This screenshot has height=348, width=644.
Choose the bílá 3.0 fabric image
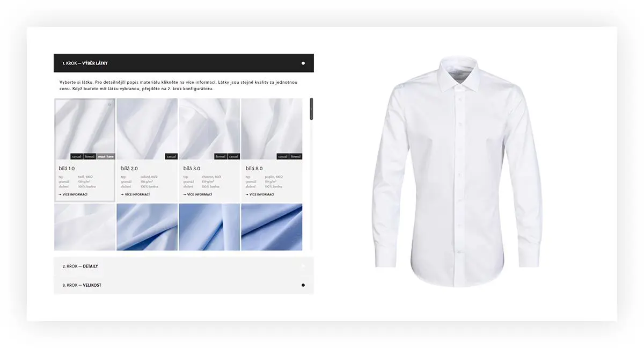coord(209,129)
